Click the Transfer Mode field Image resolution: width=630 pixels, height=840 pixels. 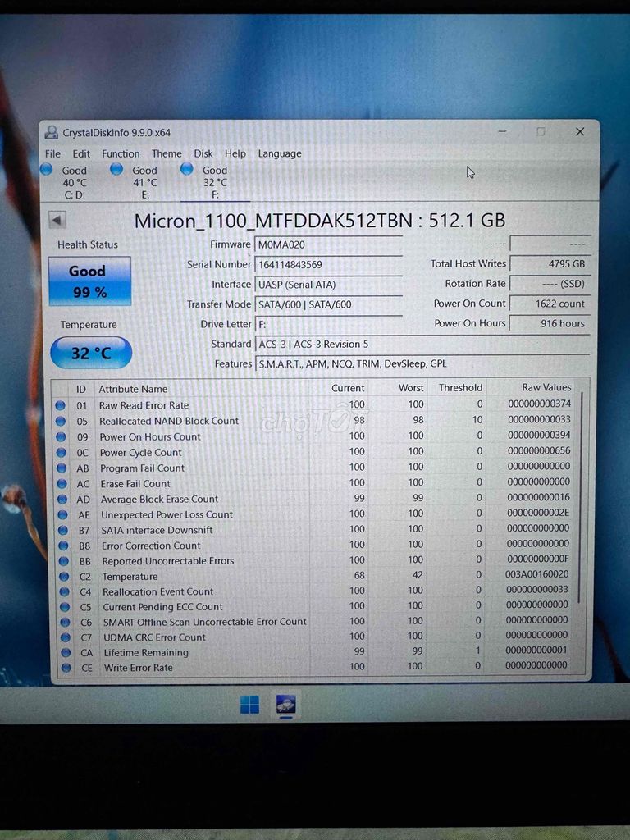click(x=328, y=305)
